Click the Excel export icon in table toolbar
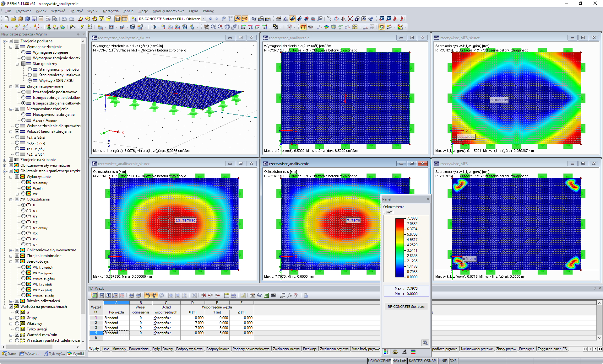 (266, 295)
